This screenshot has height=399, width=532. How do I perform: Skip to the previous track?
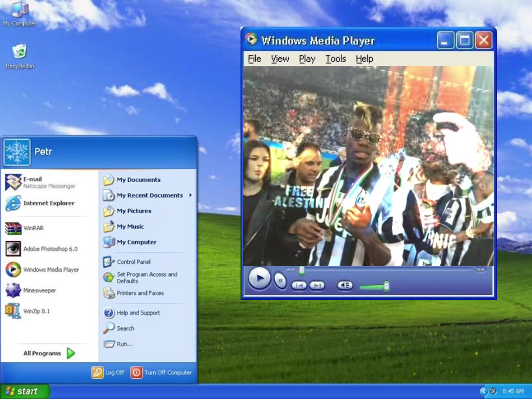coord(299,285)
